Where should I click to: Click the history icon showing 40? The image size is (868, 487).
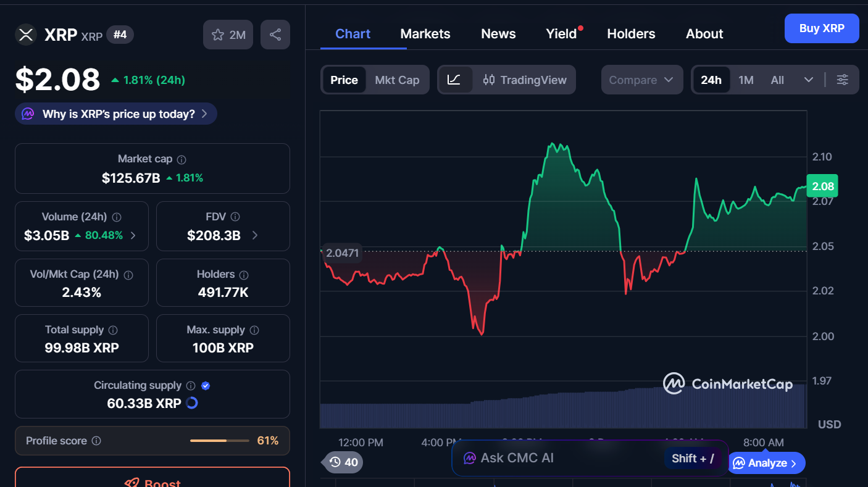tap(341, 462)
